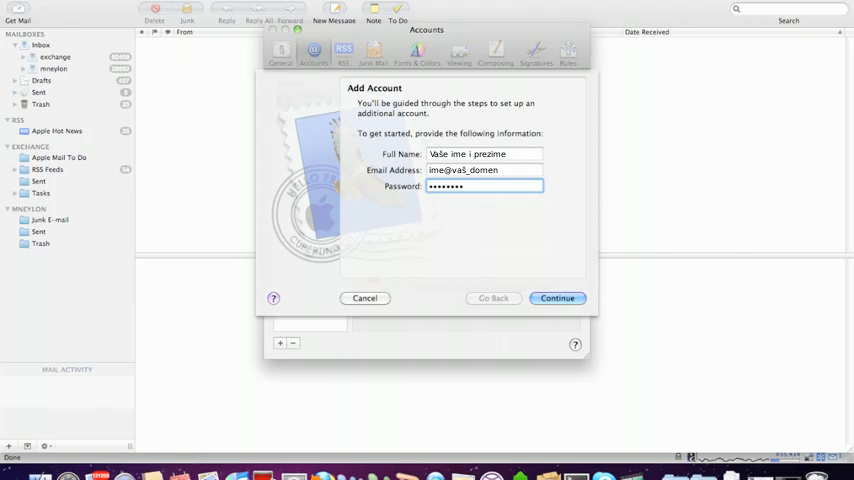Click the Note toolbar icon
Image resolution: width=854 pixels, height=480 pixels.
[x=374, y=9]
